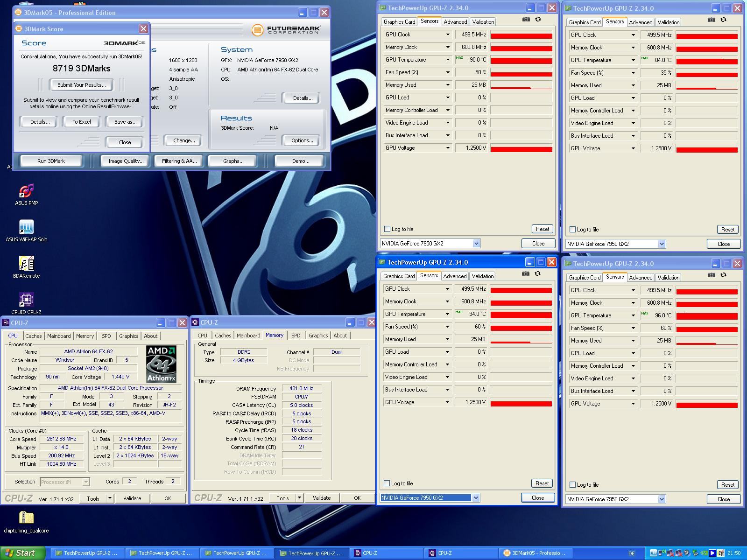Viewport: 747px width, 560px height.
Task: Click the Safely Remove Hardware tray icon
Action: point(695,553)
